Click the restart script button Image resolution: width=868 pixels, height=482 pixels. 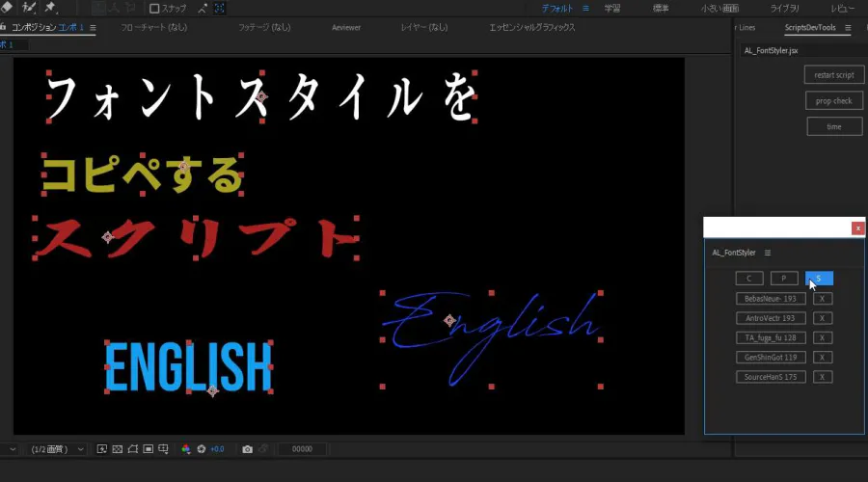coord(833,74)
